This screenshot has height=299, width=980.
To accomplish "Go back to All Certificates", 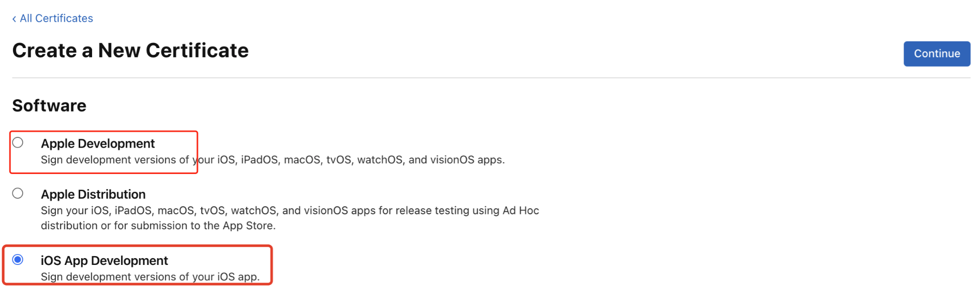I will [x=56, y=19].
